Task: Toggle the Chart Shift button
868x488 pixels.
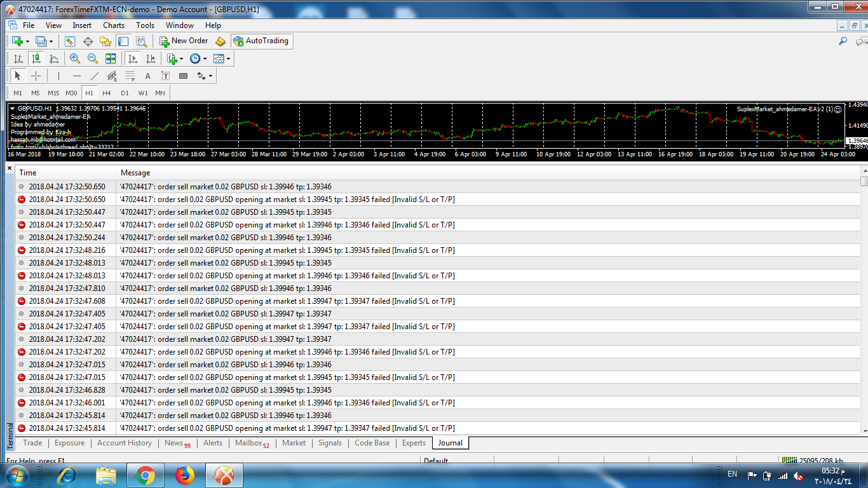Action: click(151, 58)
